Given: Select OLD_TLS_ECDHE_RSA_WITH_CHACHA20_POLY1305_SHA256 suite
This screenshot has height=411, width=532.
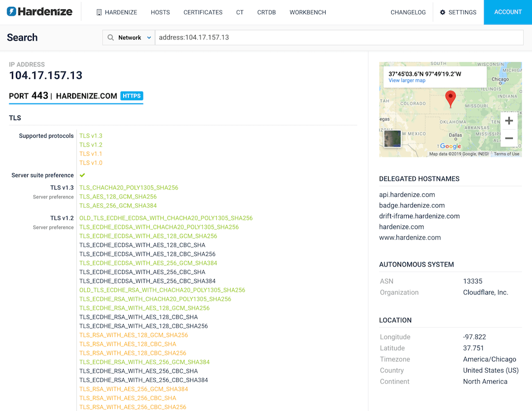Looking at the screenshot, I should click(x=162, y=290).
